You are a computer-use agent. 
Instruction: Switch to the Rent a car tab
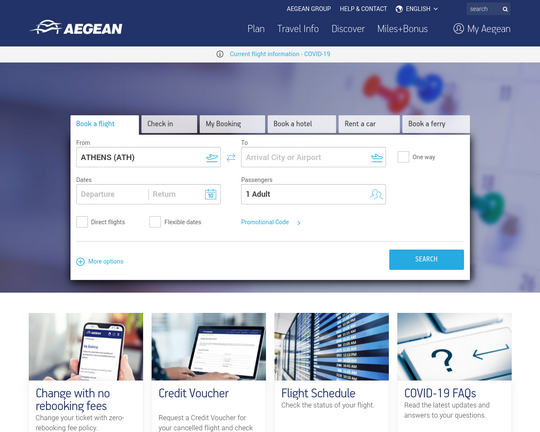369,124
